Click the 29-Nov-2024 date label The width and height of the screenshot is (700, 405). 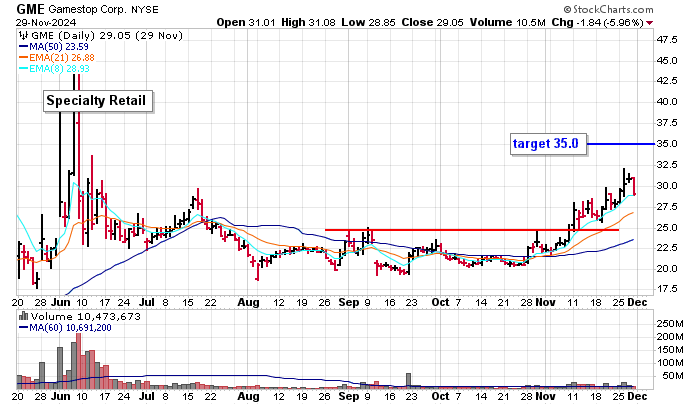46,22
